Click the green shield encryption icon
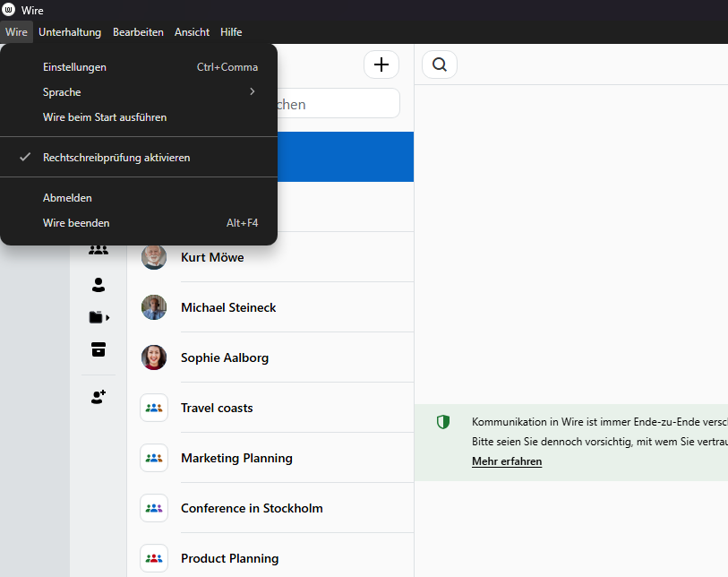Image resolution: width=728 pixels, height=577 pixels. (443, 422)
